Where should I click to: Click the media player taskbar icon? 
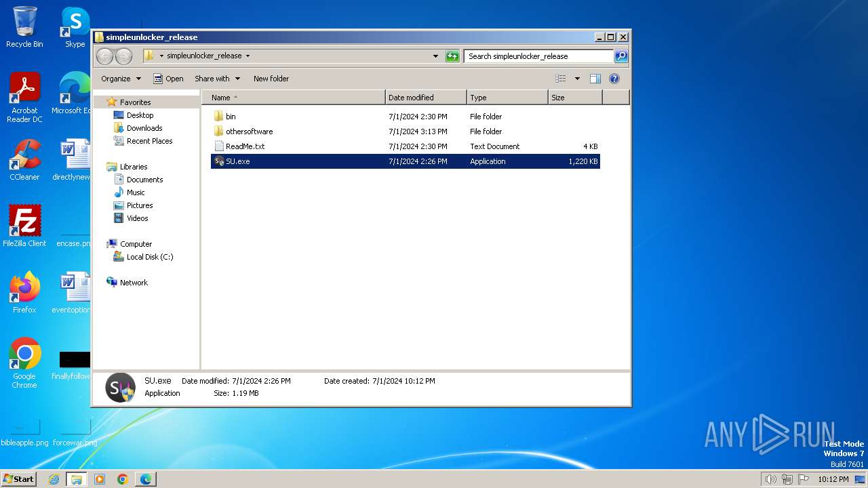100,479
